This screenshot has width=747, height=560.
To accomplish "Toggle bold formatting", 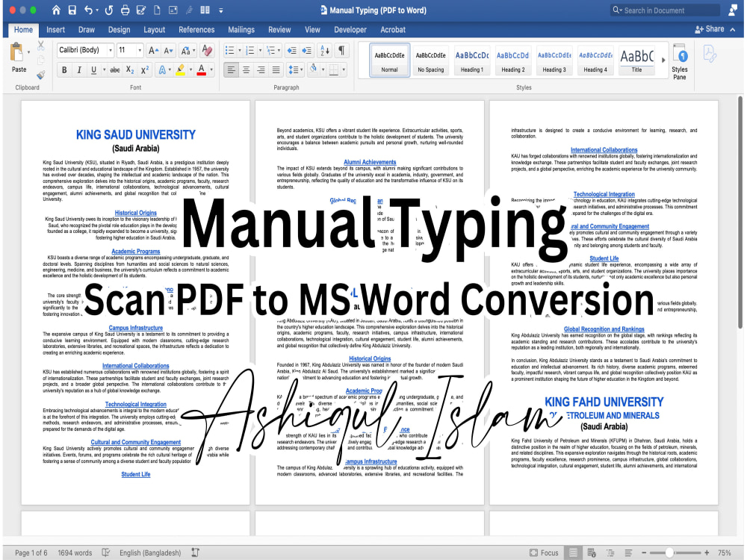I will [x=64, y=70].
